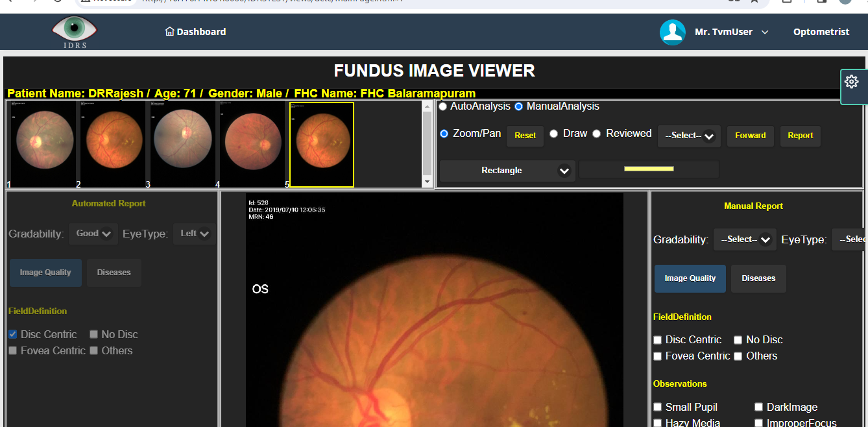Click the Manual Report heading
The image size is (868, 427).
coord(753,206)
